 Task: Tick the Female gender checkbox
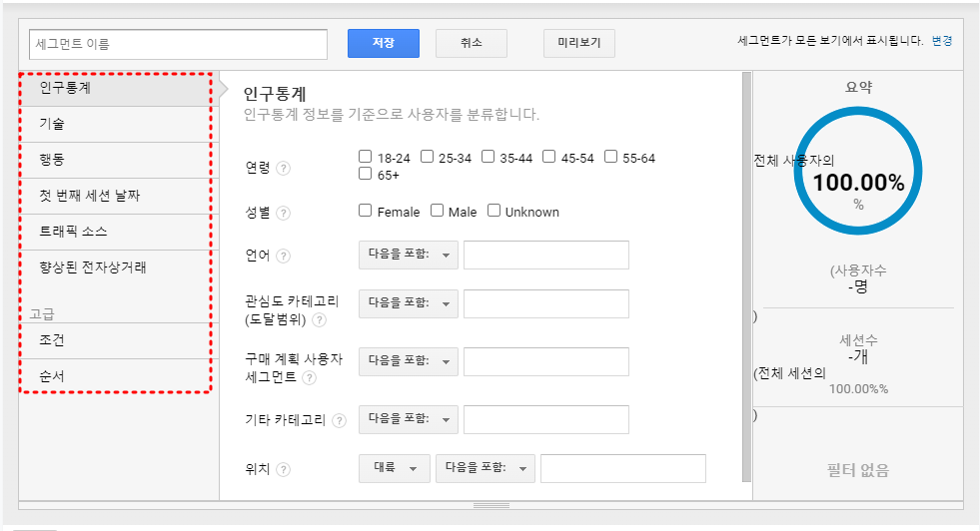tap(365, 210)
